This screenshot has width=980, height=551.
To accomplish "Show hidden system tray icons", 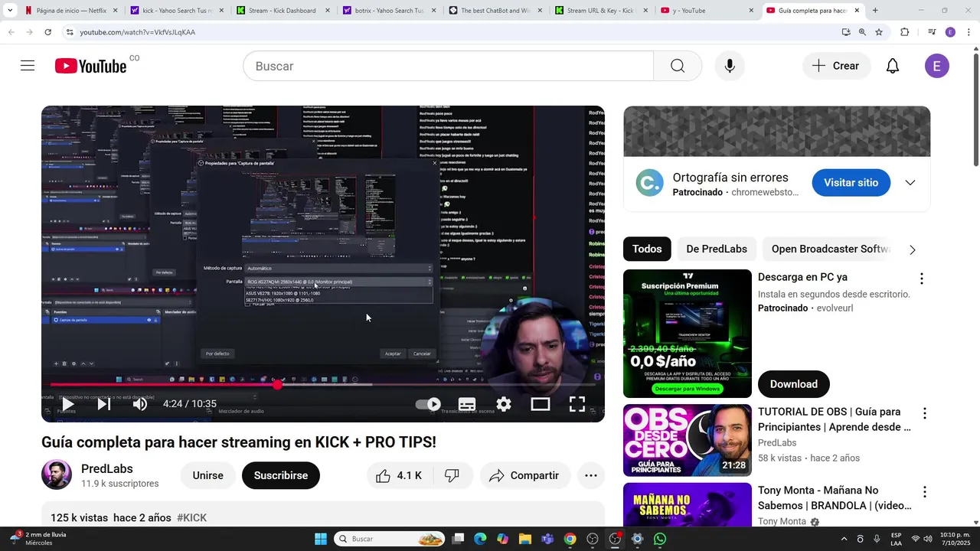I will 844,539.
